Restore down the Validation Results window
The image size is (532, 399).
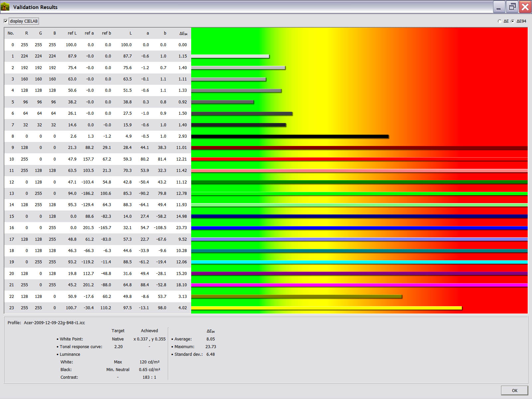point(512,7)
